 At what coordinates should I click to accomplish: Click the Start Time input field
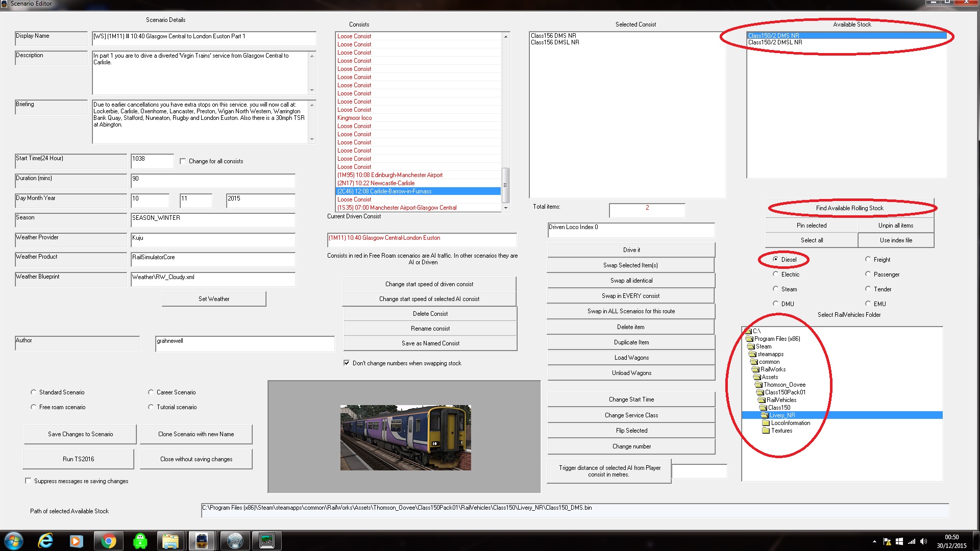152,161
